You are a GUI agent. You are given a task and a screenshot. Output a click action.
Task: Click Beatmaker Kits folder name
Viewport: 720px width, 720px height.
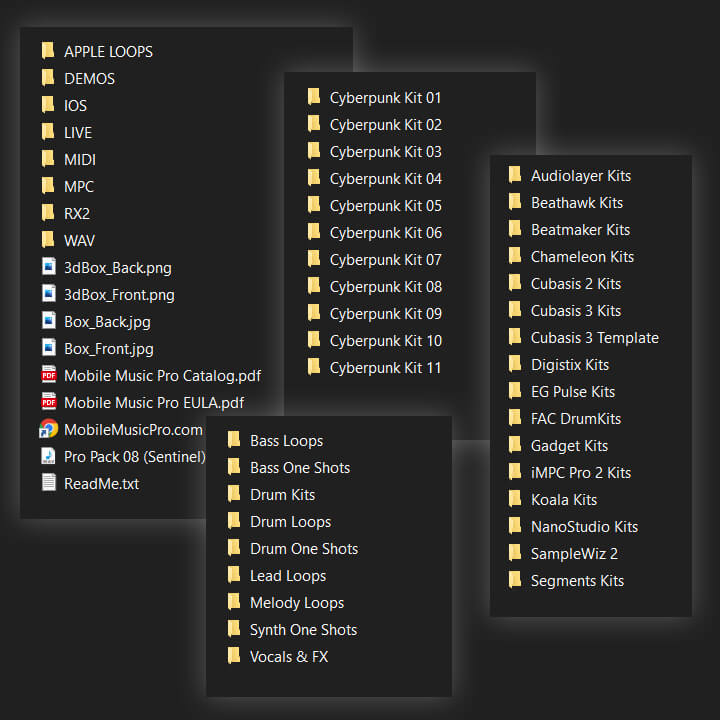(581, 230)
